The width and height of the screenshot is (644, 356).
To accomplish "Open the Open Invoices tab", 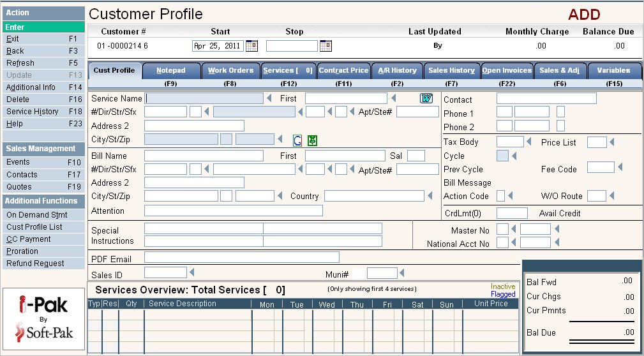I will (x=507, y=71).
